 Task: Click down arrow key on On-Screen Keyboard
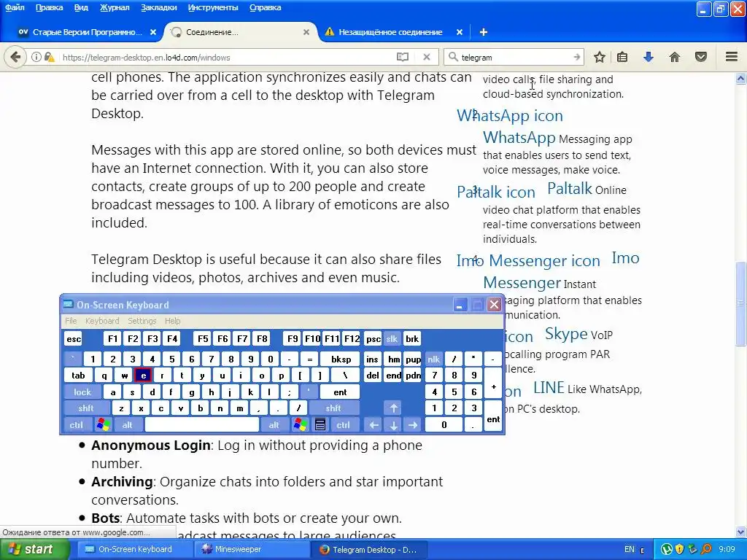[393, 425]
